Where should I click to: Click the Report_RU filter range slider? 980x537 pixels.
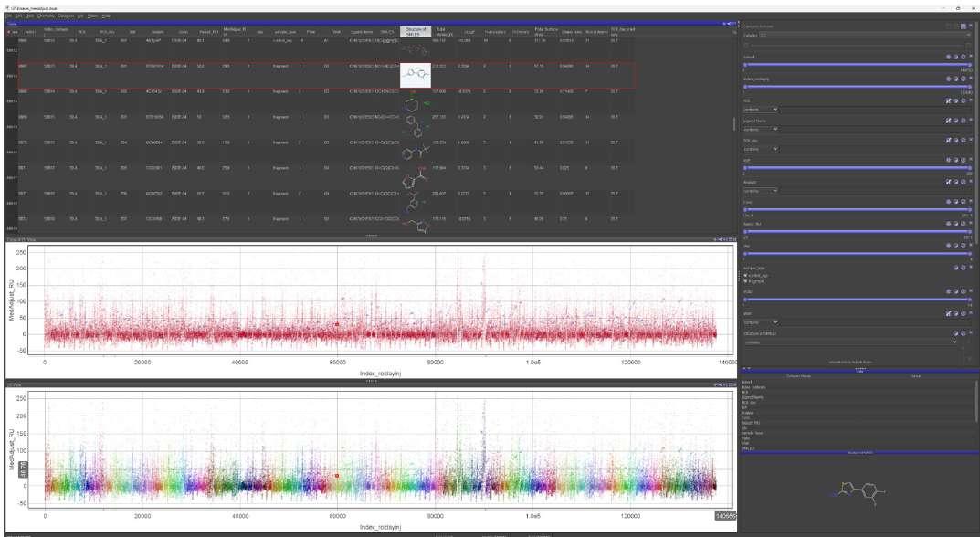858,231
